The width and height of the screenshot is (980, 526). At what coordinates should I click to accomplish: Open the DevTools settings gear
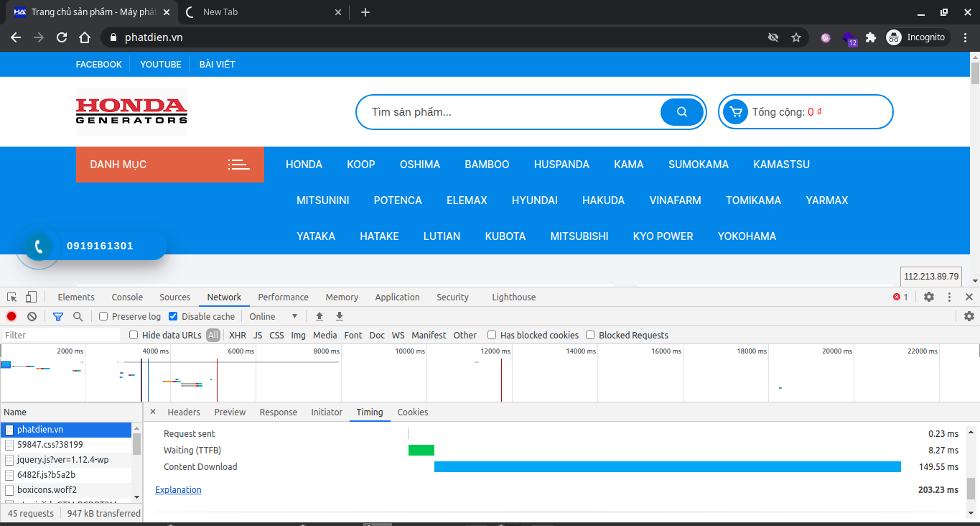tap(929, 297)
